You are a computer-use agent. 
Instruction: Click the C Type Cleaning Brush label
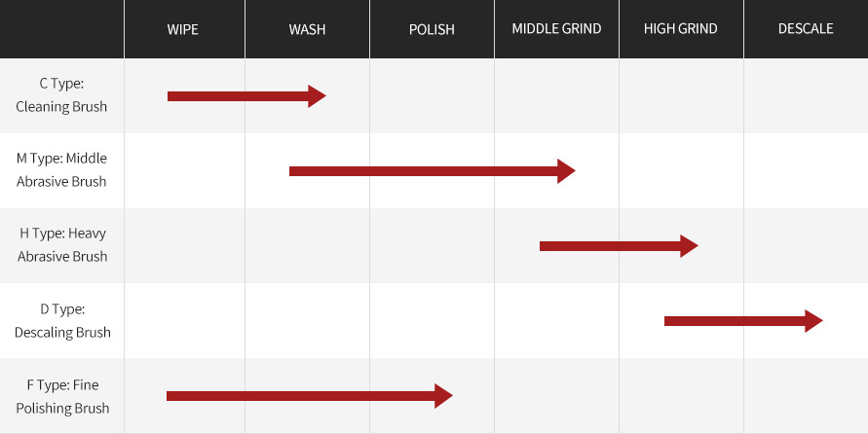(x=61, y=95)
